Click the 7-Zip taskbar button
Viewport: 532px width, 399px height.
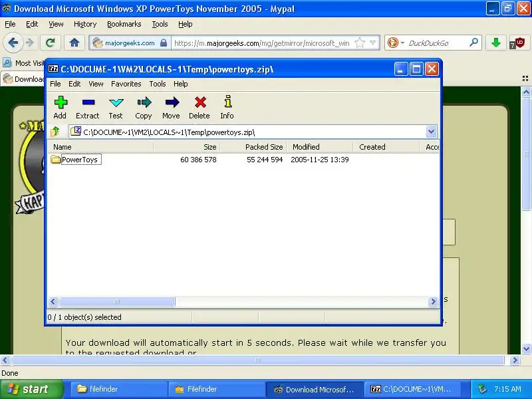[x=412, y=389]
